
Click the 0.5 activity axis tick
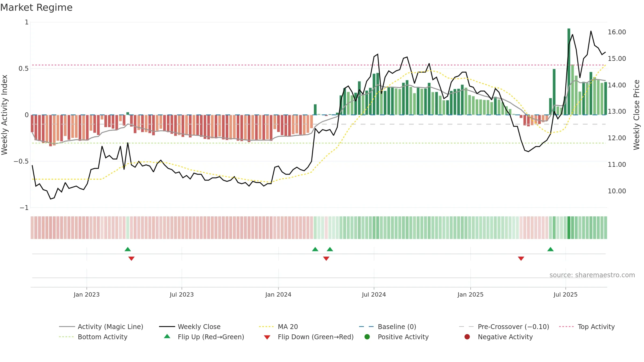(x=24, y=68)
